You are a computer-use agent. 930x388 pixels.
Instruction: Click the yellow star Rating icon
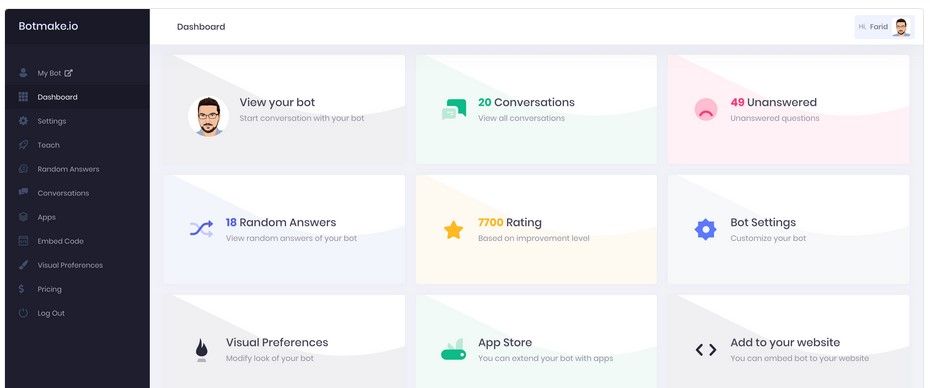coord(454,230)
